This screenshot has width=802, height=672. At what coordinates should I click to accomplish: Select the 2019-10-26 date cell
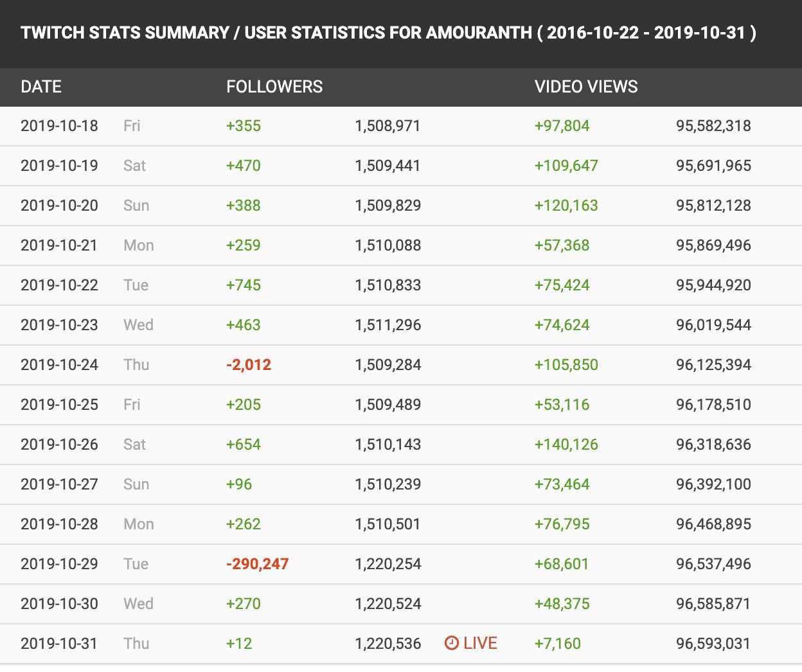point(59,445)
